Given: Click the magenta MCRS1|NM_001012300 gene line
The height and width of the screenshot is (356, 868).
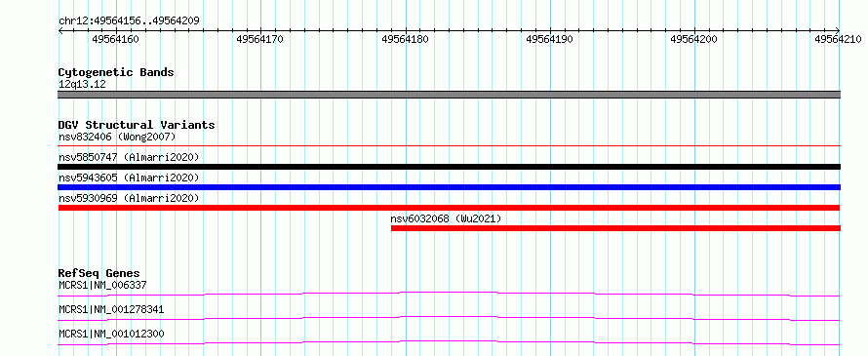Looking at the screenshot, I should [x=449, y=342].
